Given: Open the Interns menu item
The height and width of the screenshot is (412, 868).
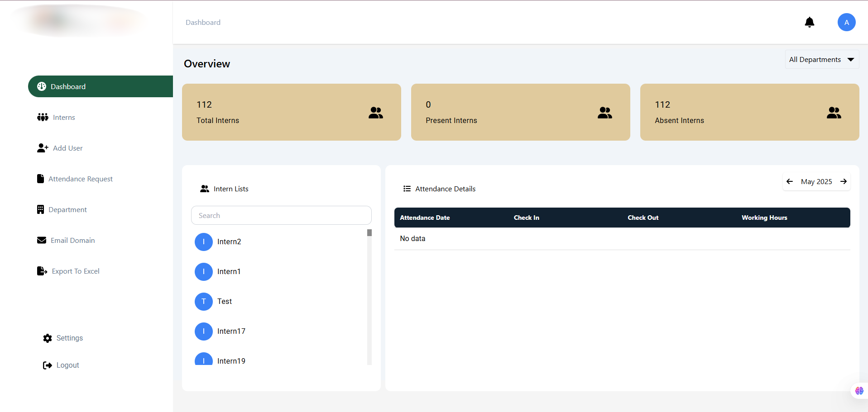Looking at the screenshot, I should coord(64,117).
